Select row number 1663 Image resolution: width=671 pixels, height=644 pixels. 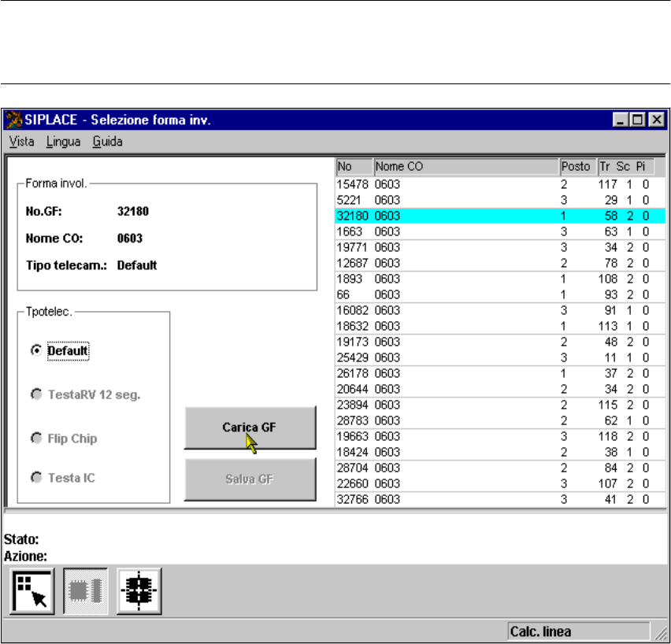[x=500, y=232]
